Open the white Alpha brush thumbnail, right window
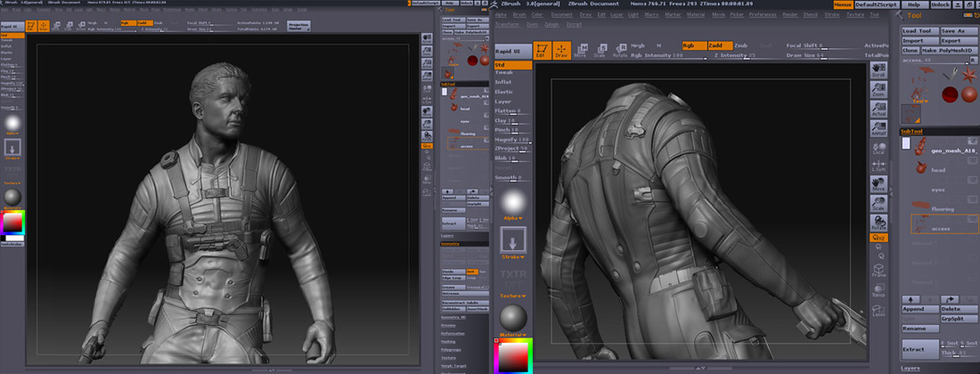The image size is (980, 374). (x=513, y=203)
